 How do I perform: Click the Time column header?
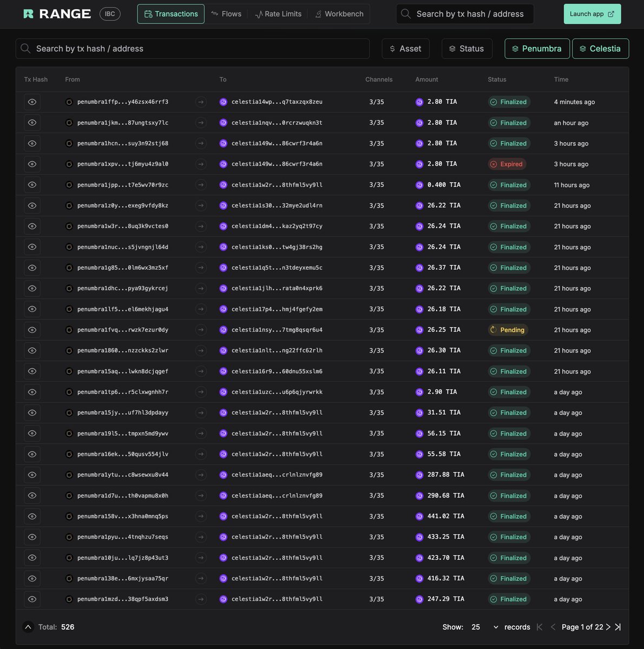tap(561, 80)
